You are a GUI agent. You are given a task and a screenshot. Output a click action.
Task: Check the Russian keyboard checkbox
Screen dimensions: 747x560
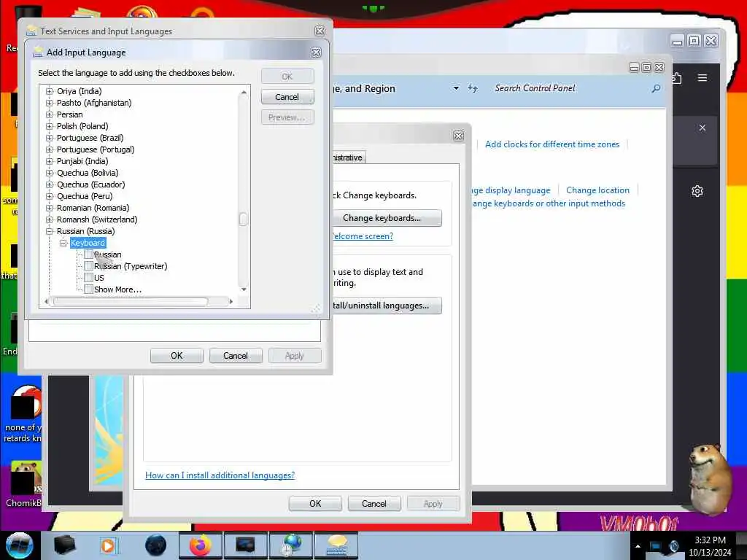pyautogui.click(x=88, y=254)
